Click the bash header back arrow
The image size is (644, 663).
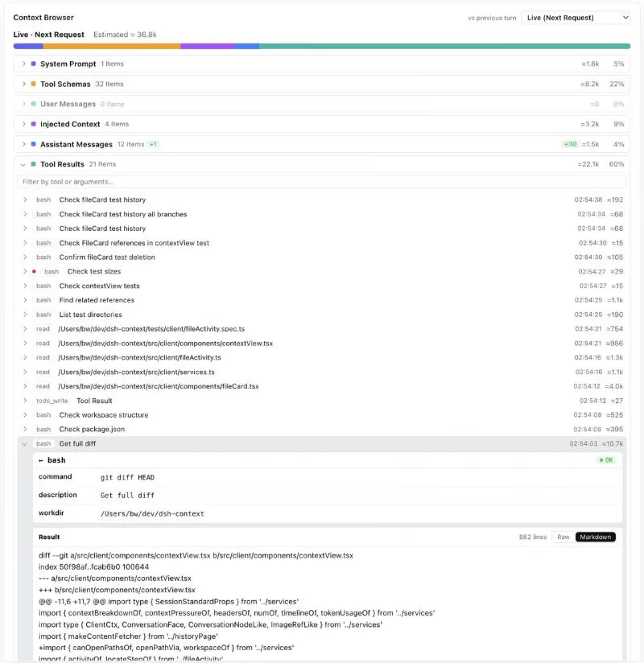[x=41, y=460]
